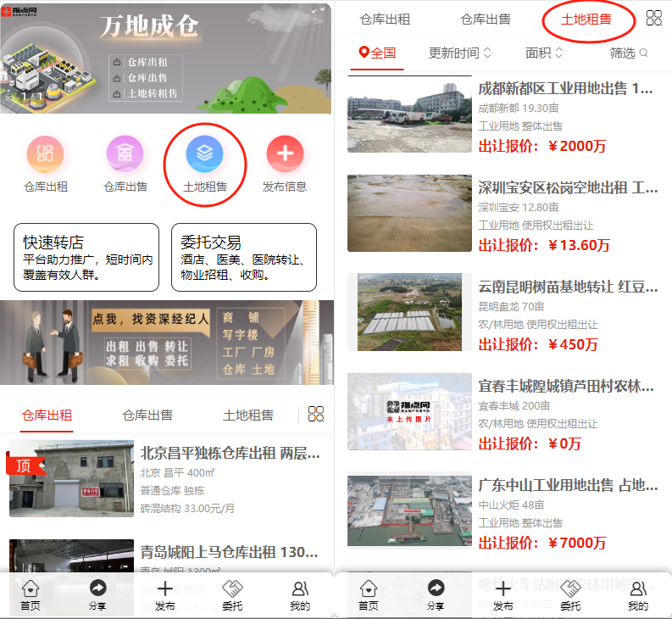The height and width of the screenshot is (619, 672).
Task: Tap the grid search icon beside 土地租售 in the top tab bar
Action: 653,19
